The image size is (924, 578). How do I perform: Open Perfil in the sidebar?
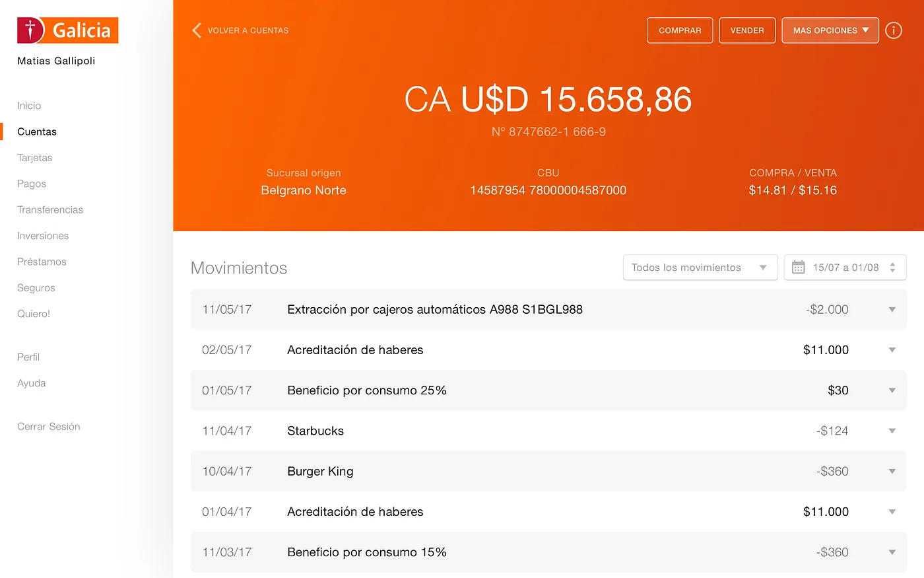(x=28, y=357)
